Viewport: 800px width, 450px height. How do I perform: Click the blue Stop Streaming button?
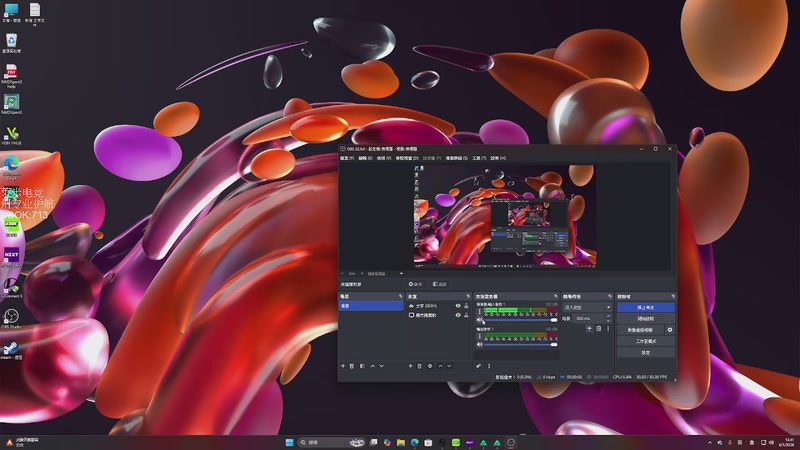(x=646, y=308)
